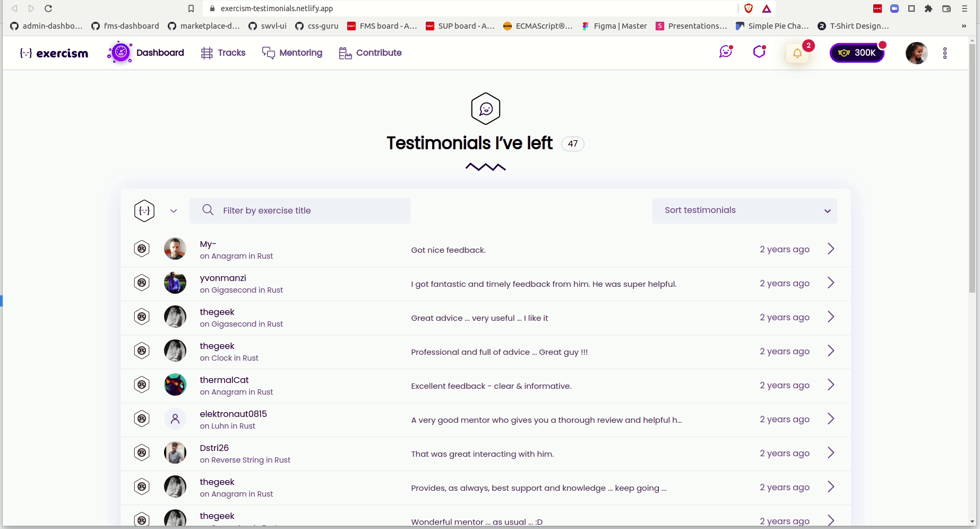The image size is (980, 529).
Task: Click Rust track icon on yvonmanzi row
Action: pos(142,283)
